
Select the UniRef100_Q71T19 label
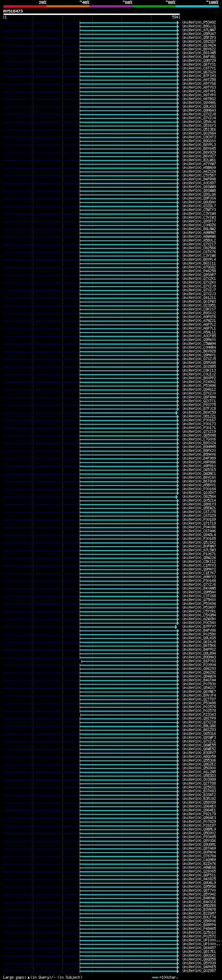coord(199,524)
